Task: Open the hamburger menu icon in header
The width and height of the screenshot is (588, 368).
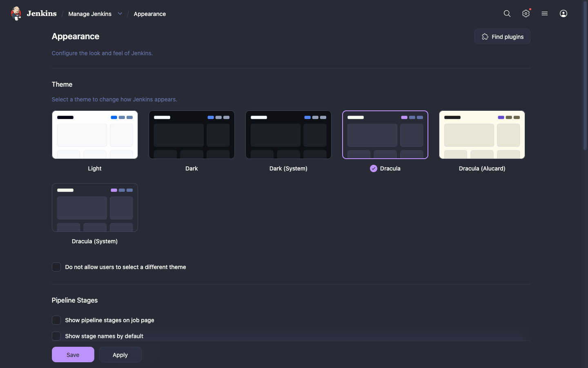Action: tap(545, 13)
